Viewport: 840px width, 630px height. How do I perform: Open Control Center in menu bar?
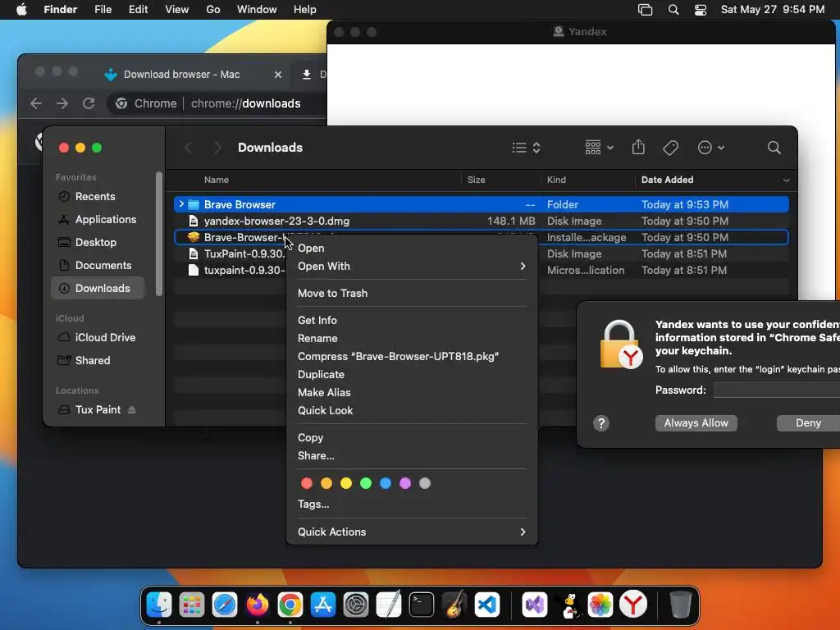pos(701,10)
